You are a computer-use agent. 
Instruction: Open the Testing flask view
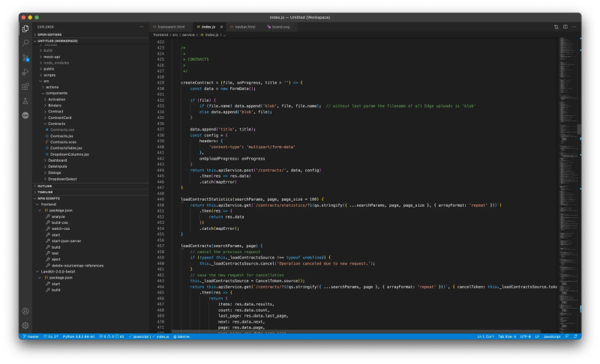25,101
